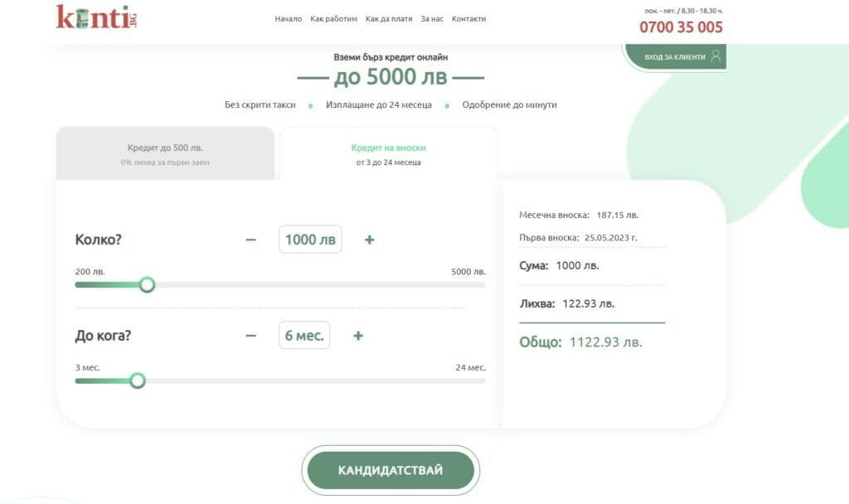Open Как да платя menu link
This screenshot has height=504, width=849.
coord(389,19)
